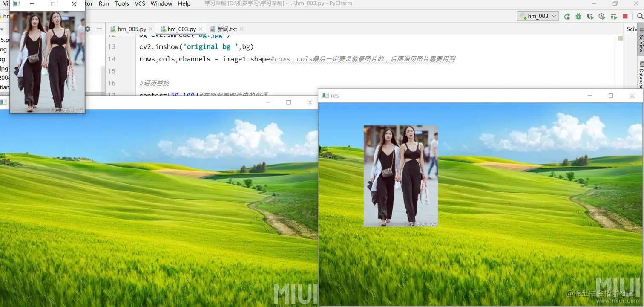Viewport: 644px width, 307px height.
Task: Start debugging with the bug icon
Action: (x=578, y=16)
